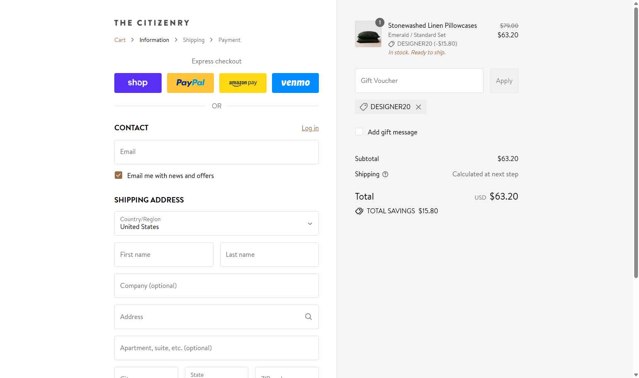The height and width of the screenshot is (378, 639).
Task: Click the chevron after Cart breadcrumb
Action: [132, 40]
